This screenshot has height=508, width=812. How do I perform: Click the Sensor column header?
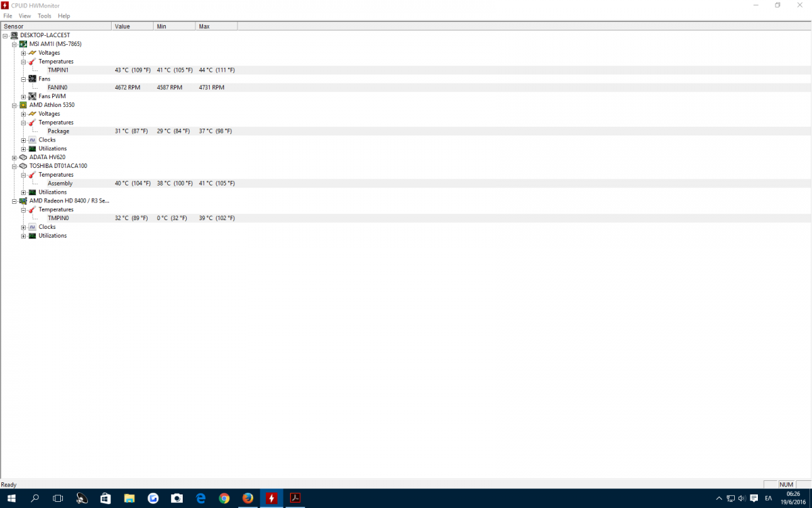(x=56, y=26)
